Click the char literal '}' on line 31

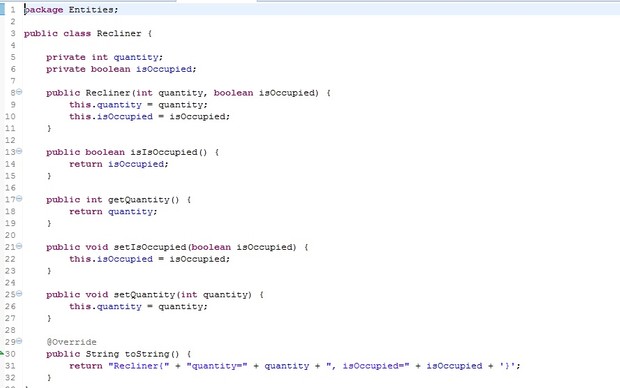(x=507, y=366)
